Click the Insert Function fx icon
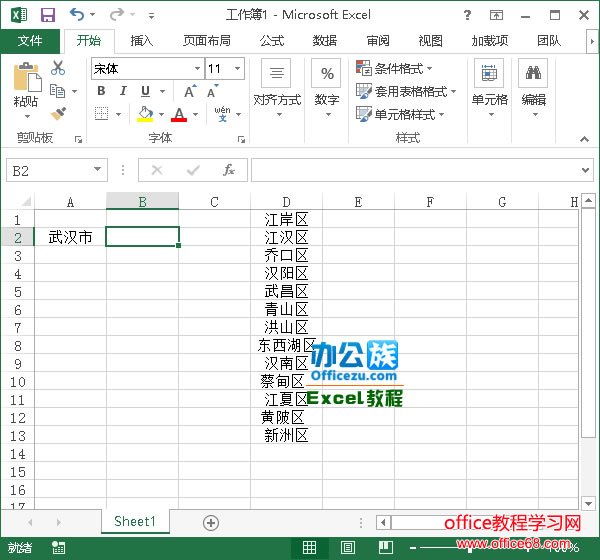Screen dimensions: 600x560 click(229, 170)
